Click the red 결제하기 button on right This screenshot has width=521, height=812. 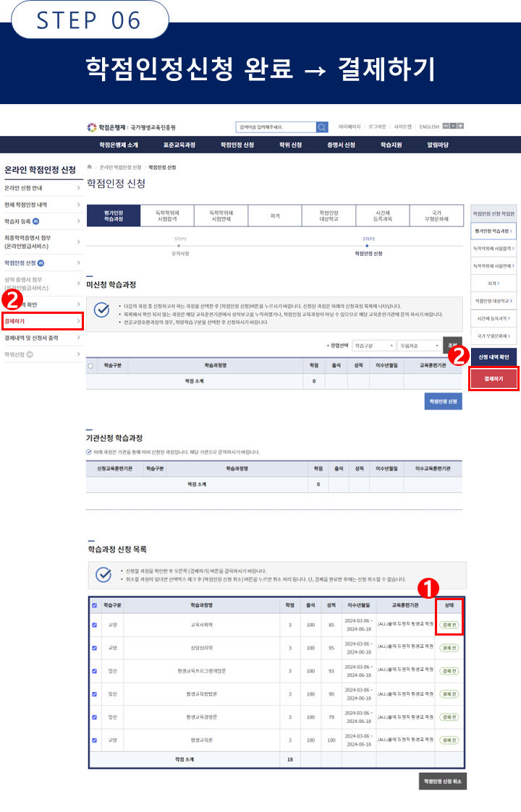pyautogui.click(x=494, y=379)
